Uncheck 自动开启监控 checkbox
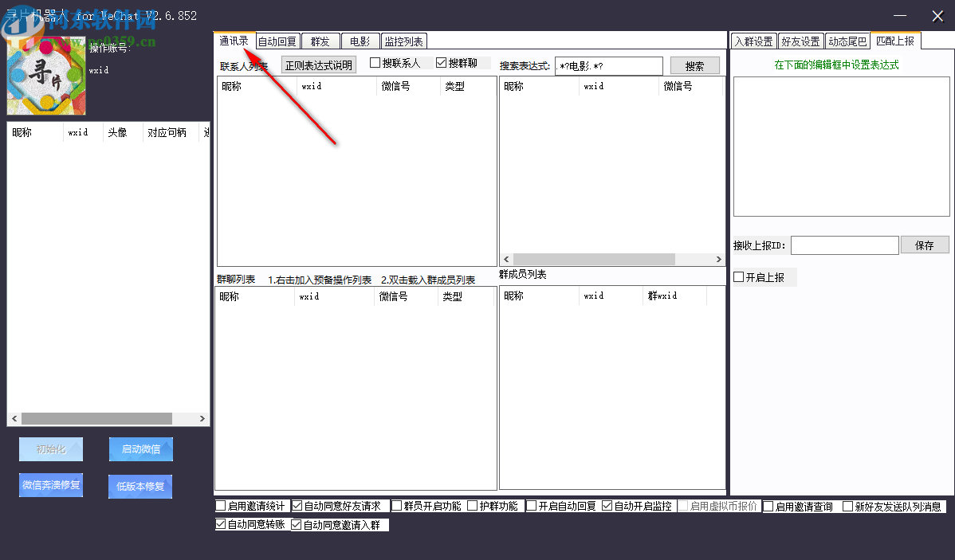This screenshot has height=560, width=955. pyautogui.click(x=607, y=506)
